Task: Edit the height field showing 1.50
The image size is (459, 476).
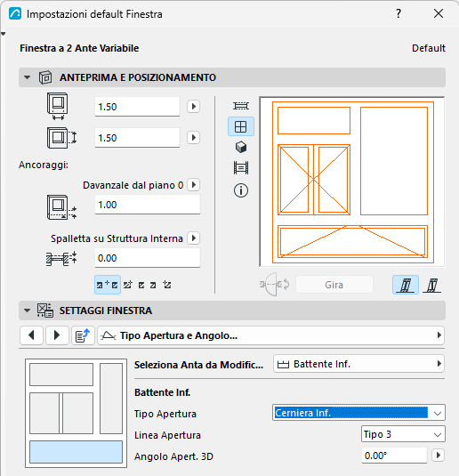Action: tap(137, 138)
